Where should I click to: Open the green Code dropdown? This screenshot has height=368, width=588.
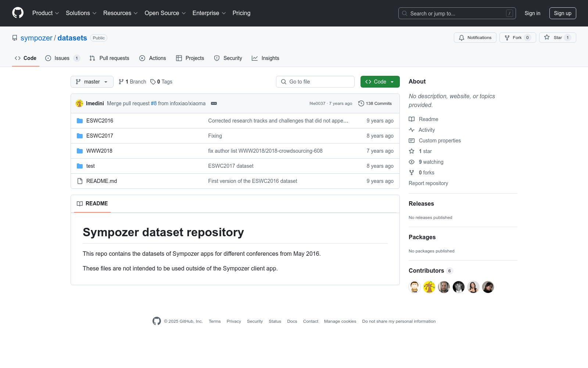(x=380, y=82)
